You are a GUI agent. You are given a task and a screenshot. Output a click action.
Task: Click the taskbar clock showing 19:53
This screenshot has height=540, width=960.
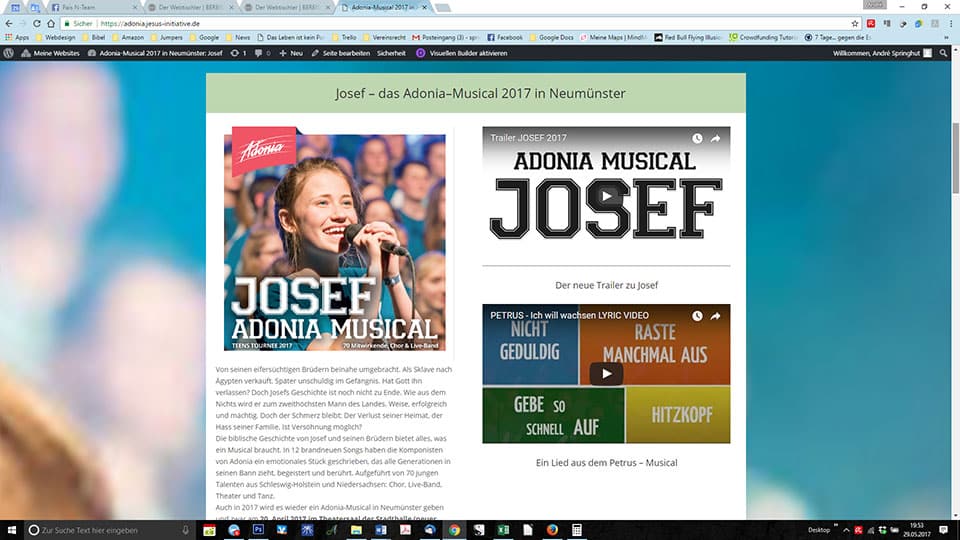tap(917, 530)
